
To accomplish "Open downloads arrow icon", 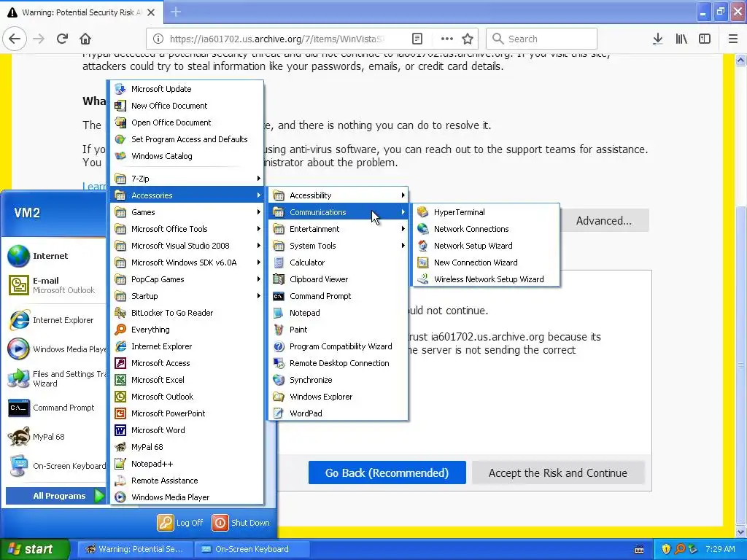I will tap(657, 39).
